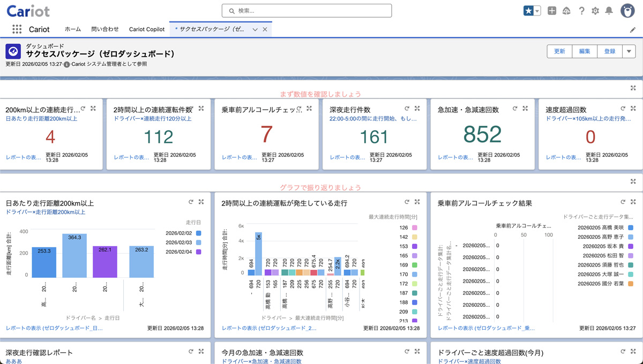Screen dimensions: 643x364
Task: Open the favorites list dropdown arrow
Action: 537,11
